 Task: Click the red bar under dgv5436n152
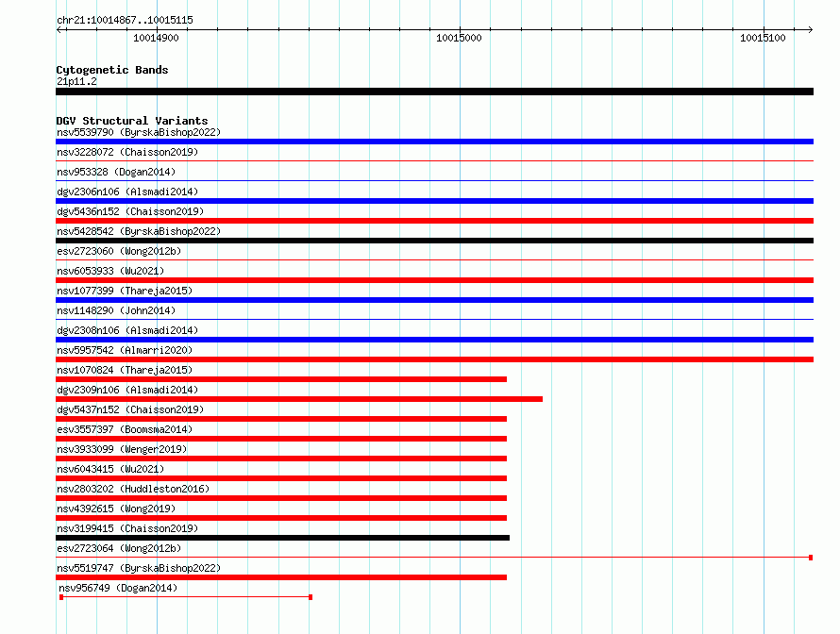(434, 221)
